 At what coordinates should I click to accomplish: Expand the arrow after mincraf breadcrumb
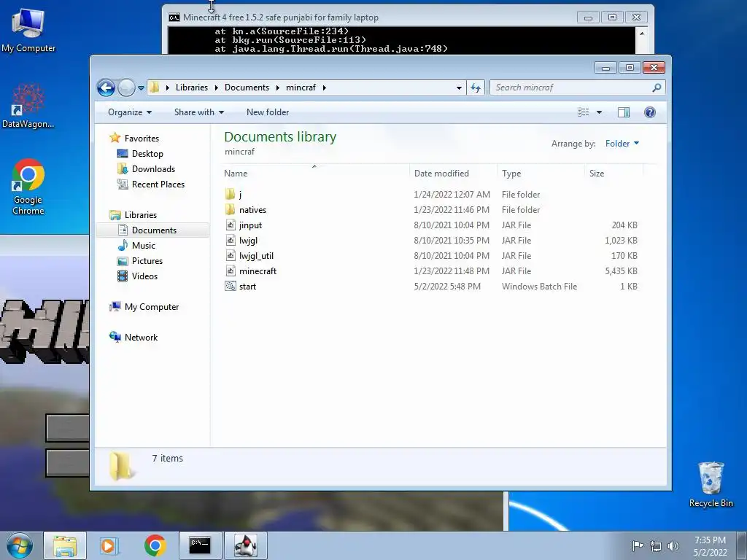[x=325, y=87]
